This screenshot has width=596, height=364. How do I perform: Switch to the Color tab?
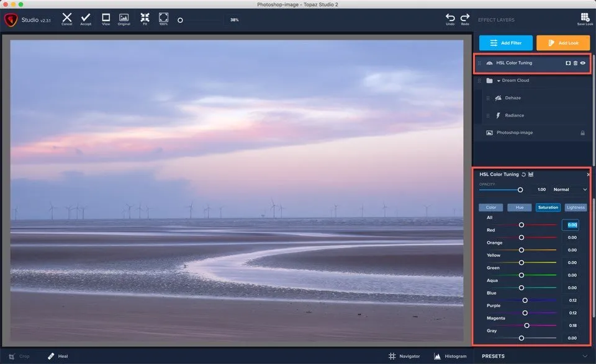tap(490, 207)
